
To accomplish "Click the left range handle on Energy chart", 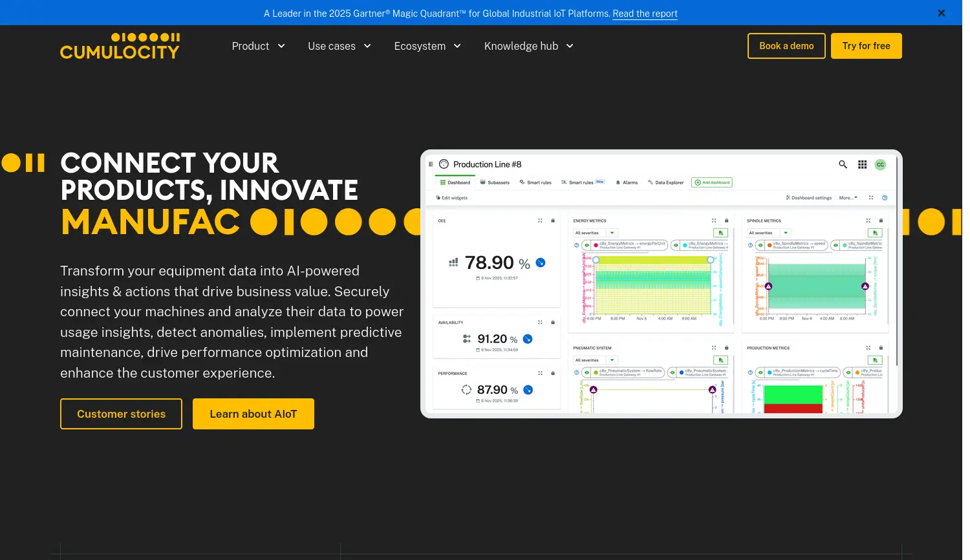I will (x=596, y=260).
